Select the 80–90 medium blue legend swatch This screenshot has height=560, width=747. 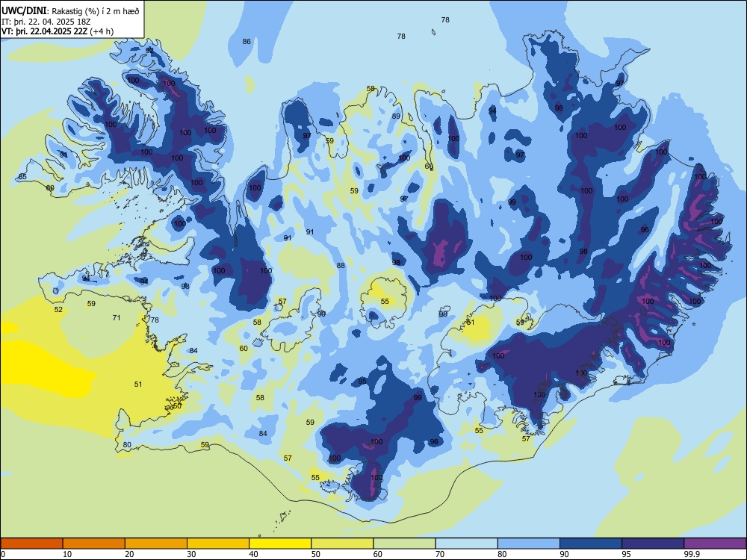[529, 544]
